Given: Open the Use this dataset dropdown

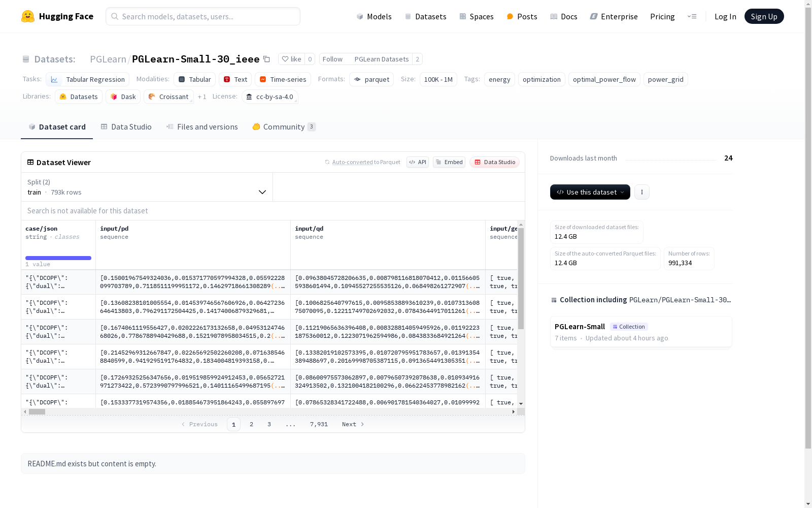Looking at the screenshot, I should click(x=590, y=192).
